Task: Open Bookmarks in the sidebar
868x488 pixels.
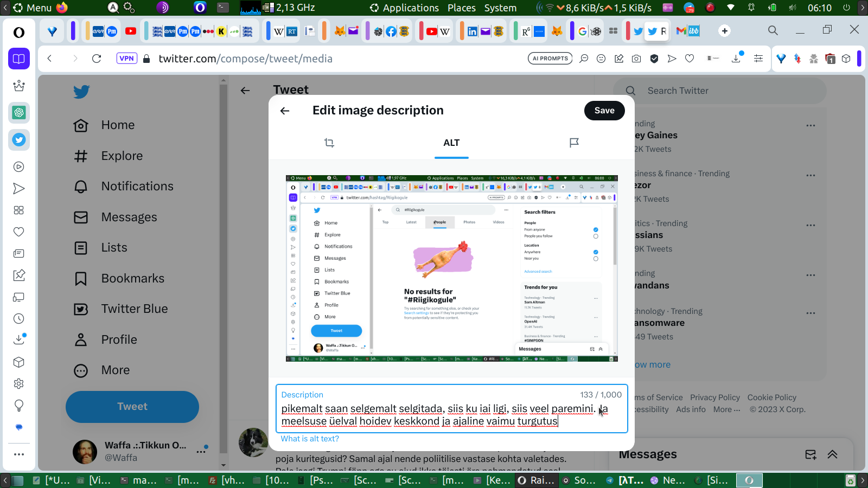Action: [x=119, y=279]
